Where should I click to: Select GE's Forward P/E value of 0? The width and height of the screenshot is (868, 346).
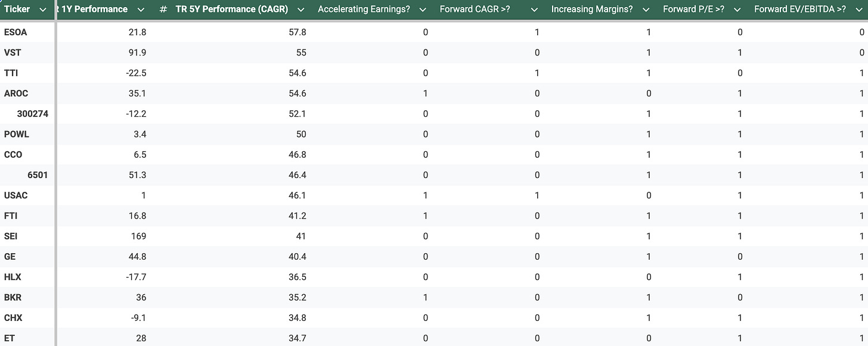pos(740,256)
